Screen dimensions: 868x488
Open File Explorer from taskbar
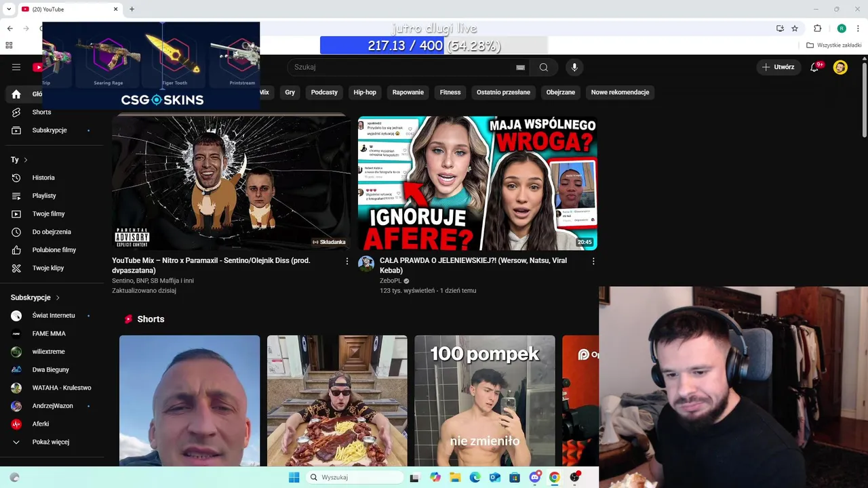coord(455,477)
